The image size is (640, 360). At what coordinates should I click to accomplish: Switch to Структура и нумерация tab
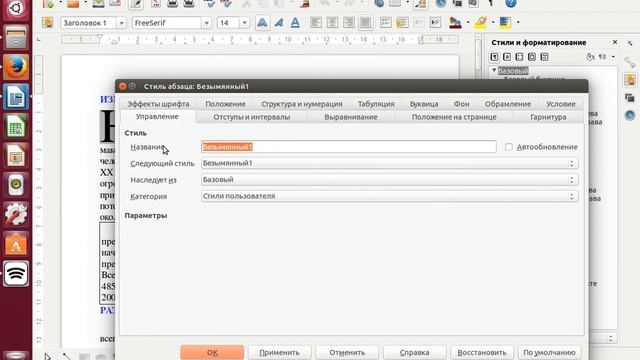(x=302, y=104)
